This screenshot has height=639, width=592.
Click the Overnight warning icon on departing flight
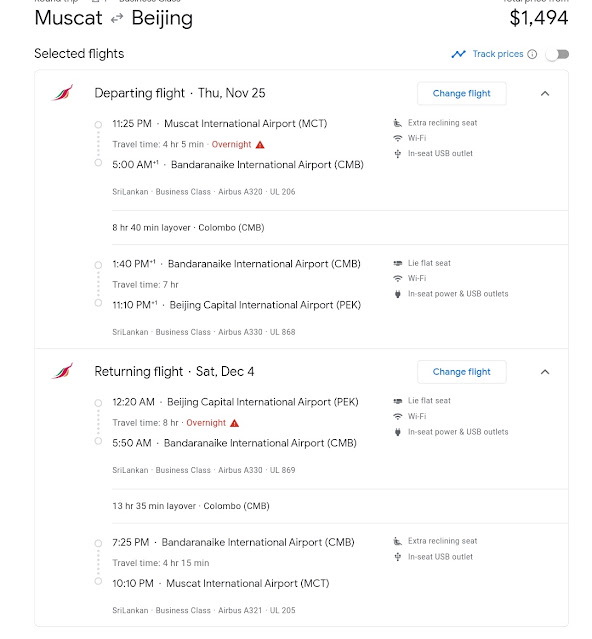tap(260, 145)
